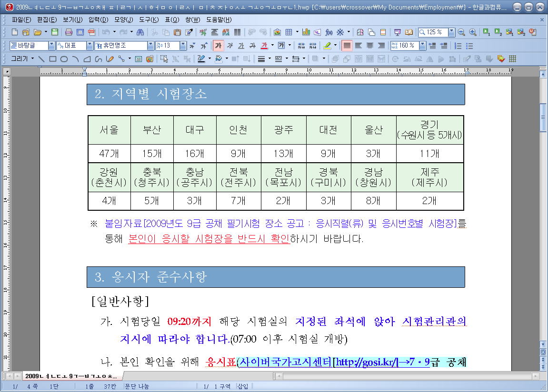
Task: Open the 125 % zoom level dropdown
Action: tap(451, 32)
